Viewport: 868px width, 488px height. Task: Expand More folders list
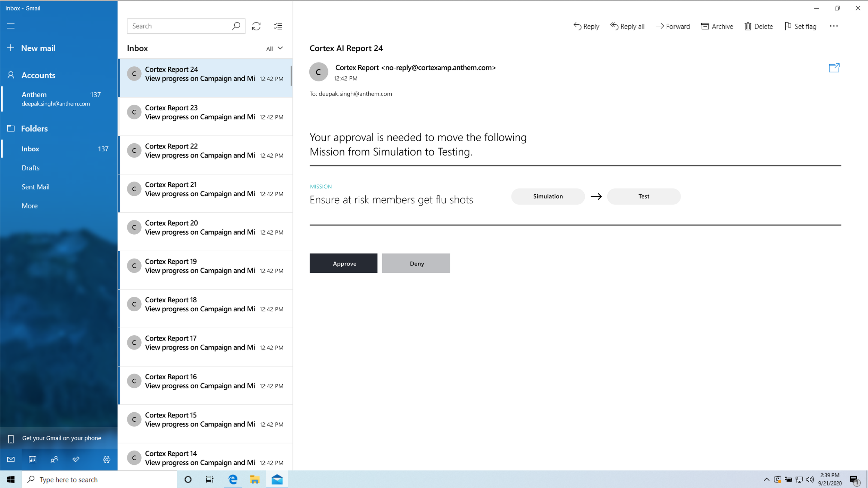[30, 206]
